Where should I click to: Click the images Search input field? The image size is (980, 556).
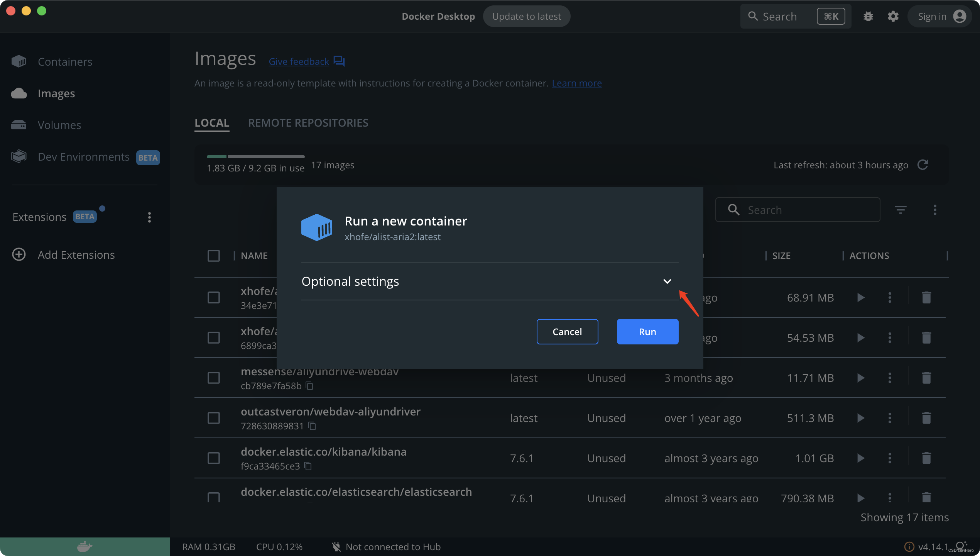coord(798,210)
